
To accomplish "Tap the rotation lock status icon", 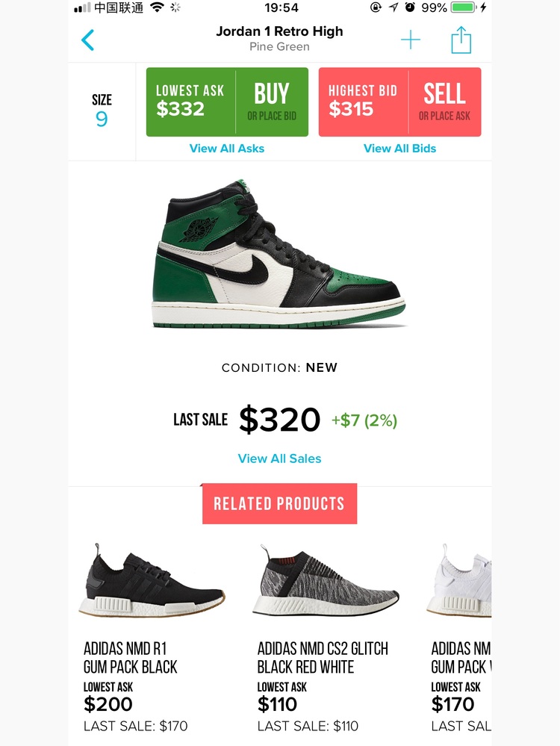I will pyautogui.click(x=376, y=7).
